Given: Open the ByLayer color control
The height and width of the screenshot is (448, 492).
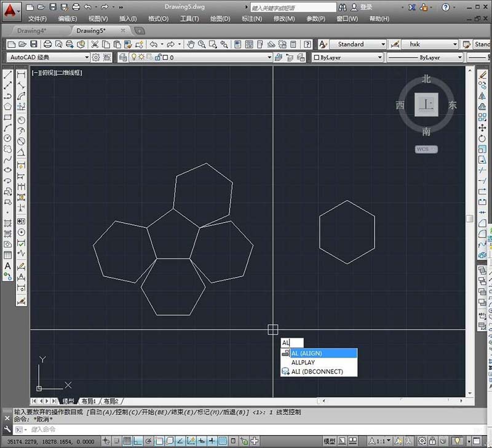Looking at the screenshot, I should (347, 57).
